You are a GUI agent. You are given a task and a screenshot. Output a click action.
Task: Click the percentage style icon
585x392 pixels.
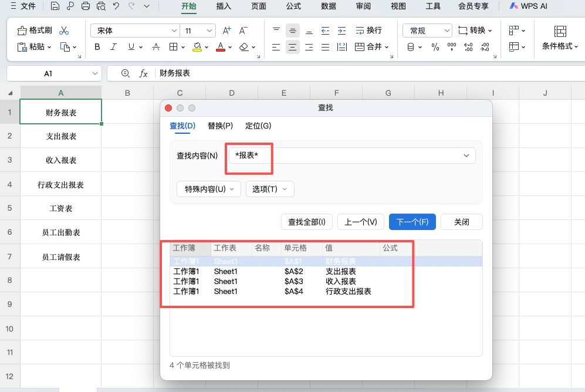[434, 47]
